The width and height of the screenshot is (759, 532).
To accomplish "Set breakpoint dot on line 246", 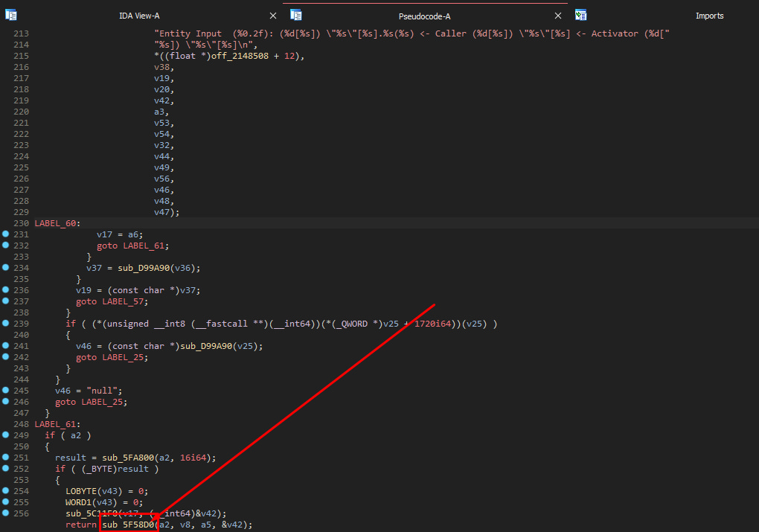I will click(6, 401).
